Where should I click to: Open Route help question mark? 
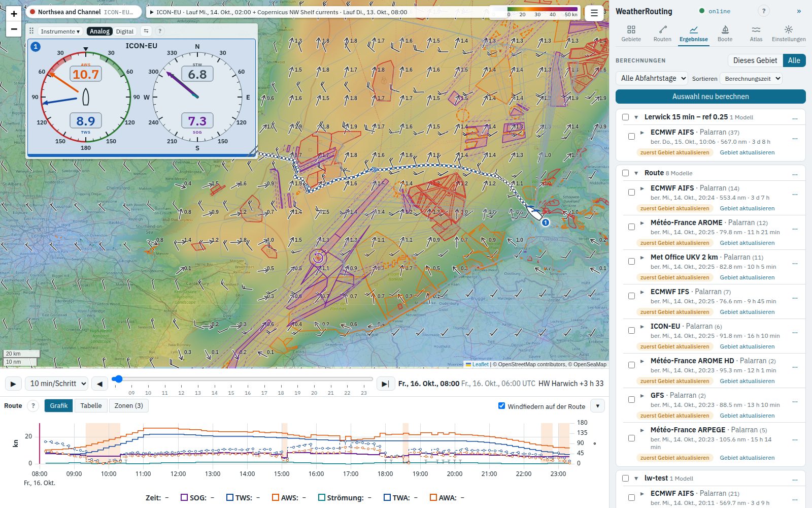pos(33,405)
